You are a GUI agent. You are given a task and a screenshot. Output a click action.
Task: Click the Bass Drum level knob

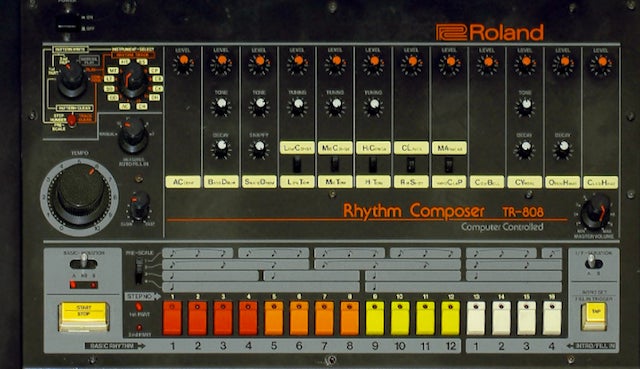pos(221,64)
